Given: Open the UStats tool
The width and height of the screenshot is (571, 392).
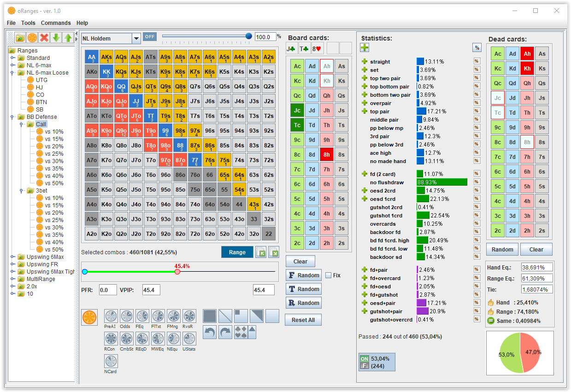Looking at the screenshot, I should (x=189, y=339).
